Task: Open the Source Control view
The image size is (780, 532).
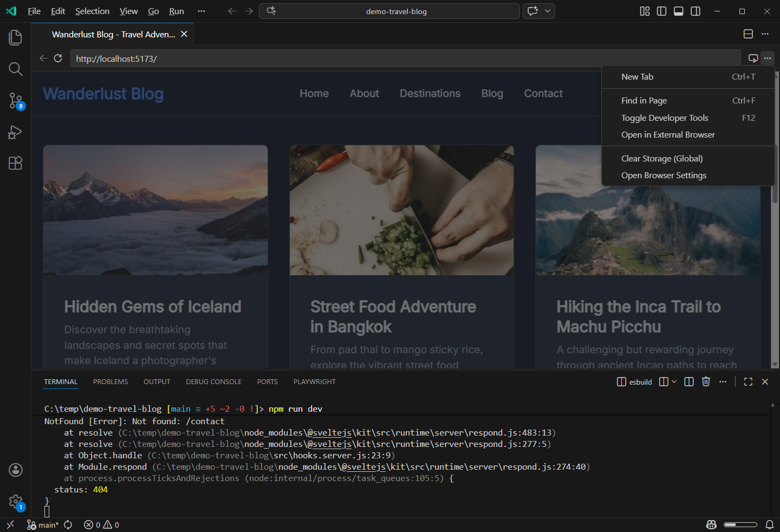Action: (15, 100)
